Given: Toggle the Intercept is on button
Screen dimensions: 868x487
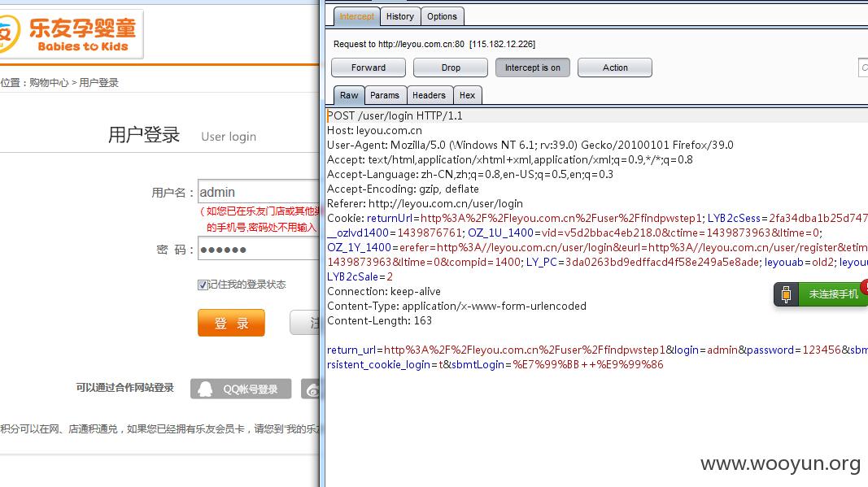Looking at the screenshot, I should [533, 67].
